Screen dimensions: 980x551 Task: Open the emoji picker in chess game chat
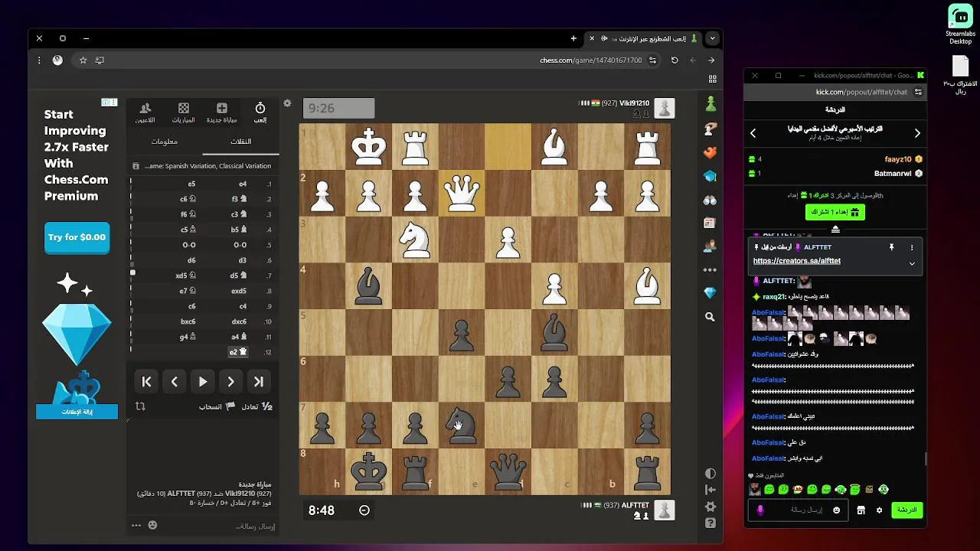point(152,525)
